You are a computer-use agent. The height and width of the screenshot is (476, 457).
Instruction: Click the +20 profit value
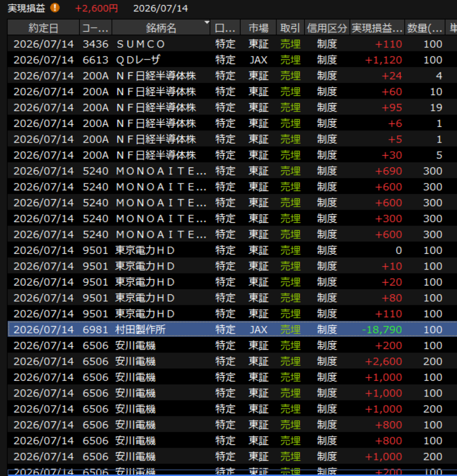(x=392, y=282)
